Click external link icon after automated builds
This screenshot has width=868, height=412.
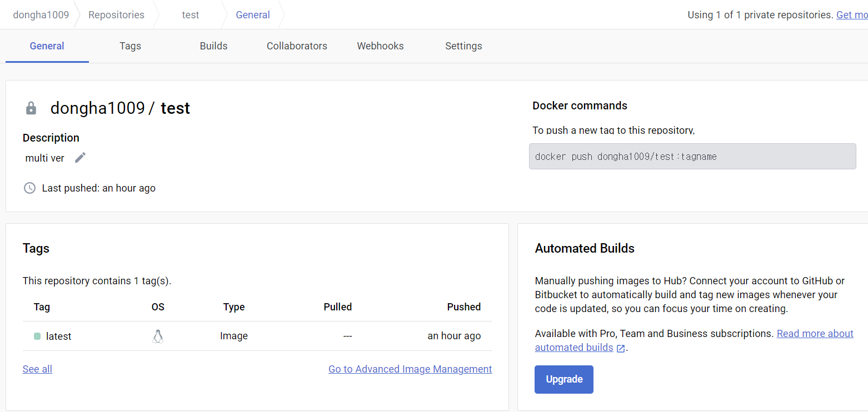click(x=621, y=348)
